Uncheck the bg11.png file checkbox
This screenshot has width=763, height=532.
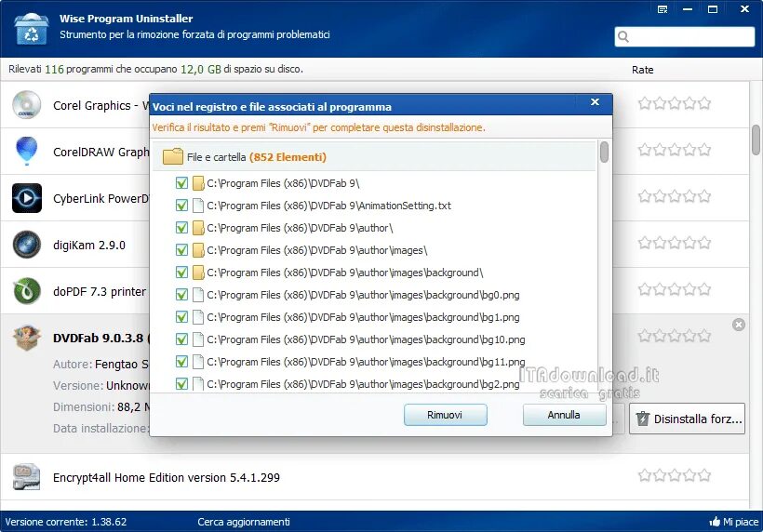click(181, 362)
